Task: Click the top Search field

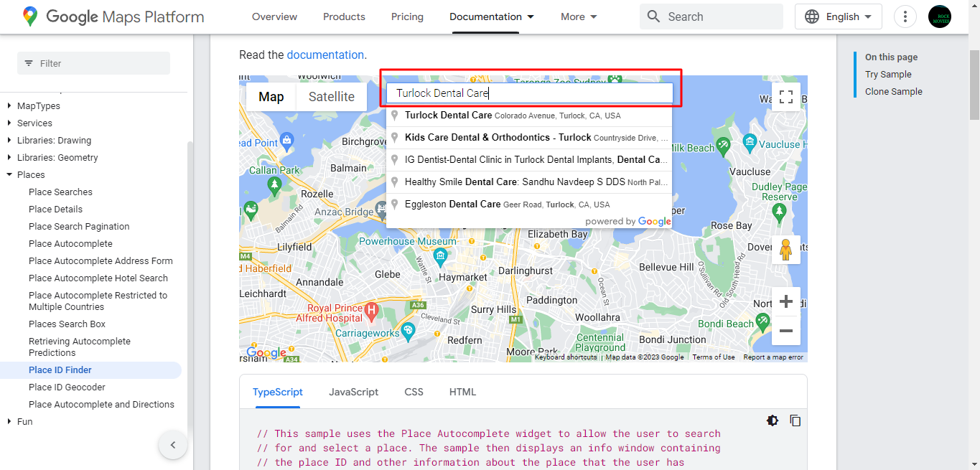Action: pos(711,17)
